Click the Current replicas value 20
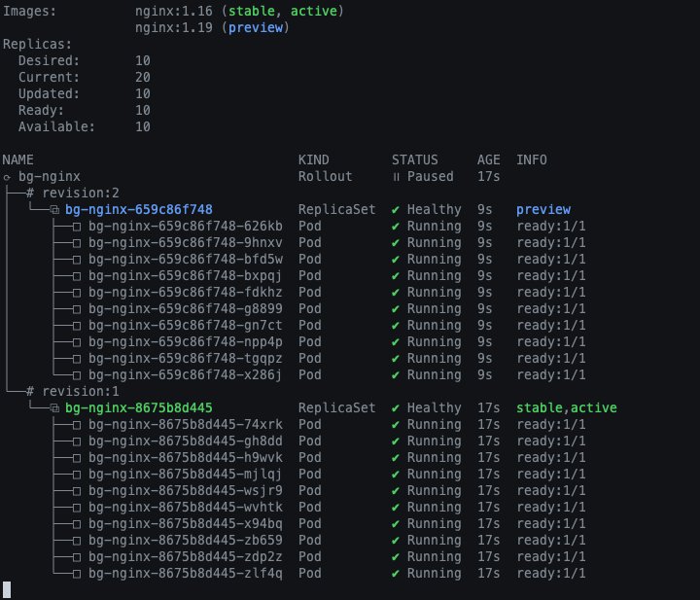The image size is (700, 600). (x=143, y=77)
